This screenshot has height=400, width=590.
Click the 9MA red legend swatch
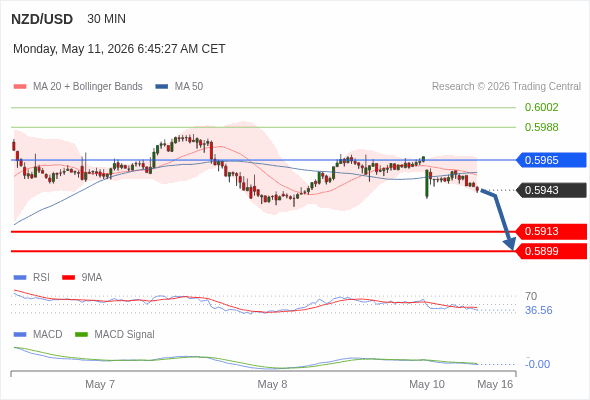coord(68,278)
